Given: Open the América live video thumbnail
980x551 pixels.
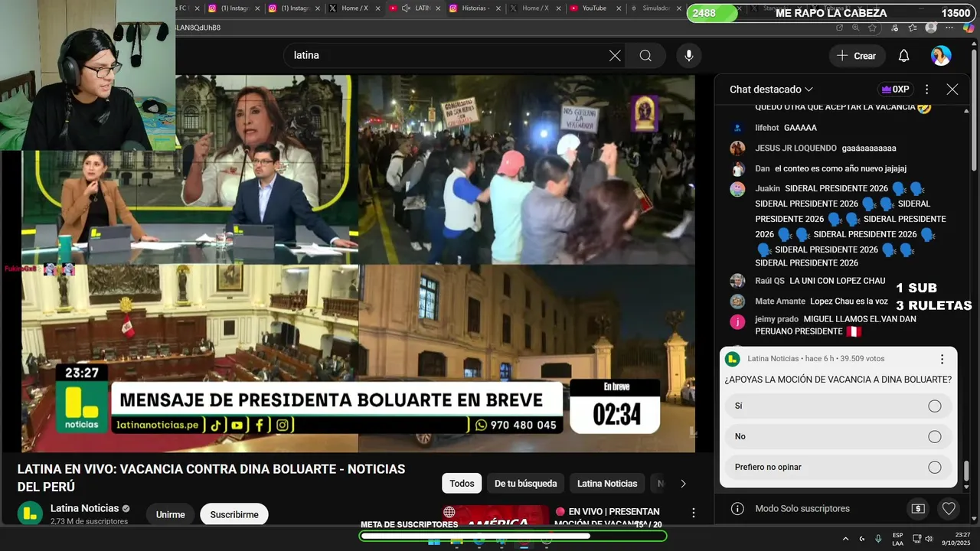Looking at the screenshot, I should 495,516.
